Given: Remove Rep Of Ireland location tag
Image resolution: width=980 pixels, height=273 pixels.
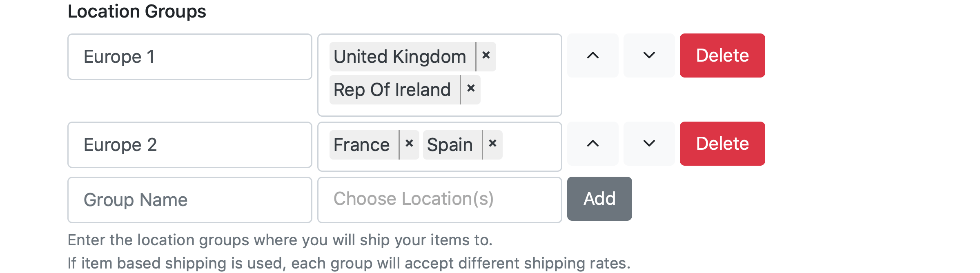Looking at the screenshot, I should coord(471,89).
